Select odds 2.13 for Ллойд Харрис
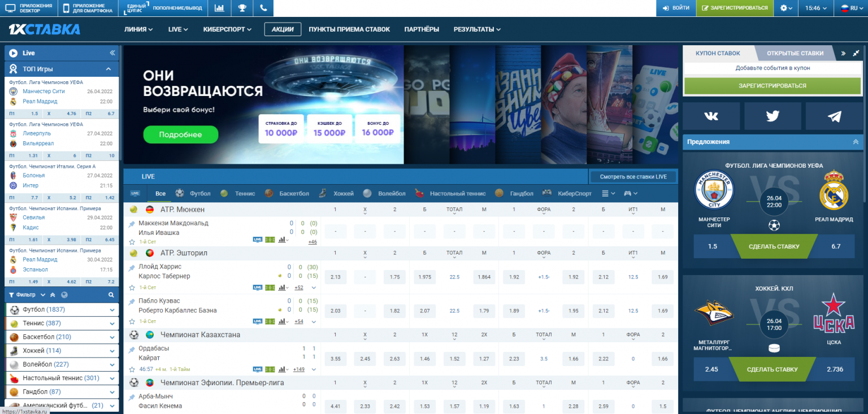The image size is (868, 414). click(335, 277)
